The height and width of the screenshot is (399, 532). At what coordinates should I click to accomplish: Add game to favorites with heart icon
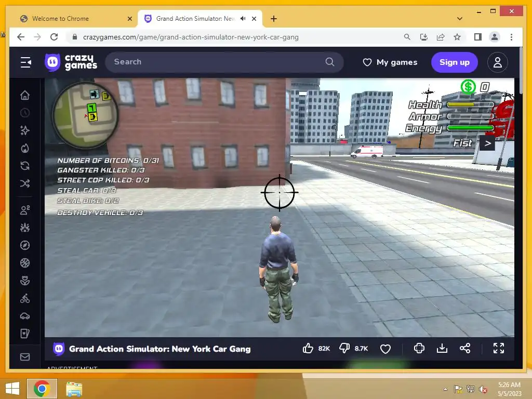click(385, 349)
